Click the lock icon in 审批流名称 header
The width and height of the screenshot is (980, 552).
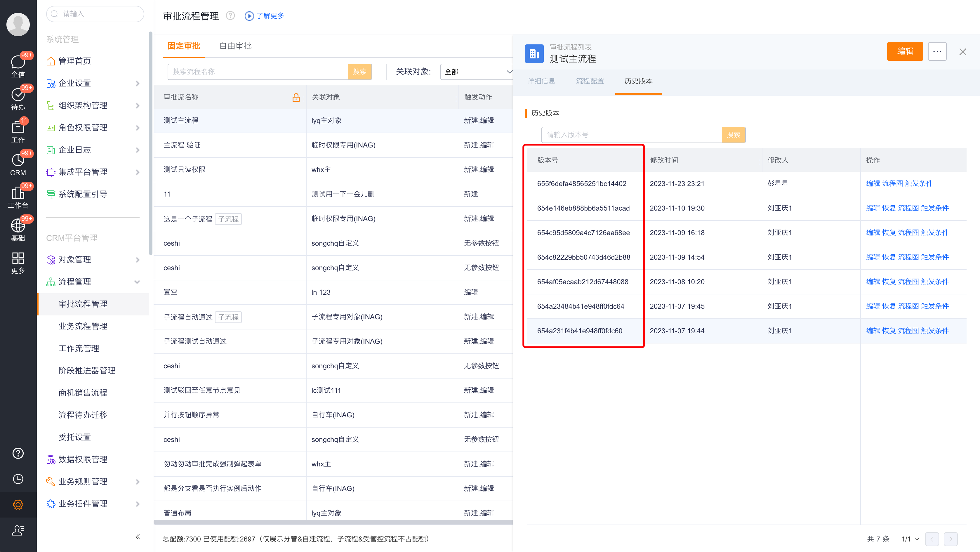click(x=296, y=97)
